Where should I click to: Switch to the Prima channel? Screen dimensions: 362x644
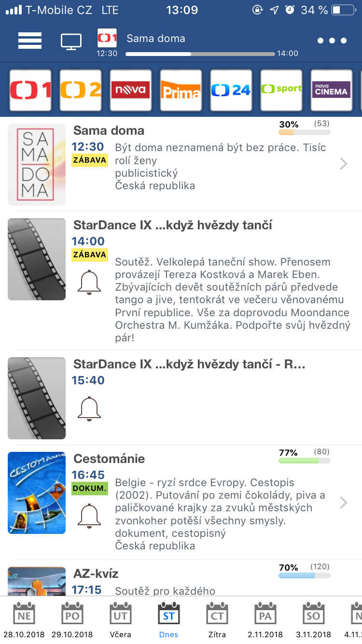click(181, 90)
